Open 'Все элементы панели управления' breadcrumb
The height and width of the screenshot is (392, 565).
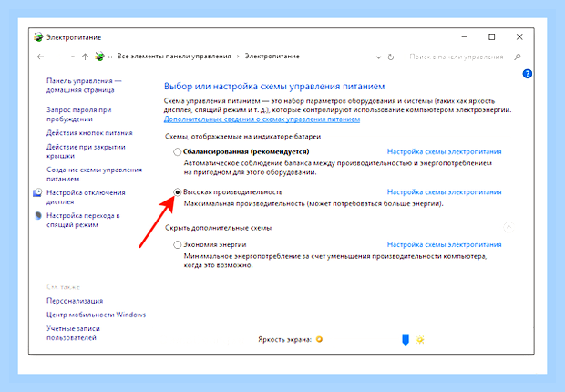click(174, 57)
